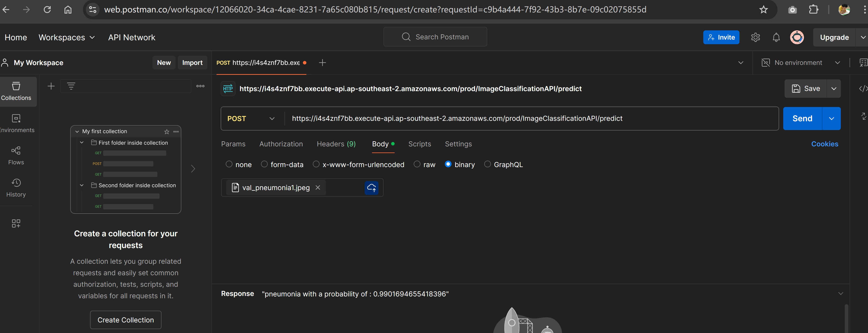Open a new request tab with plus
868x333 pixels.
click(x=322, y=63)
